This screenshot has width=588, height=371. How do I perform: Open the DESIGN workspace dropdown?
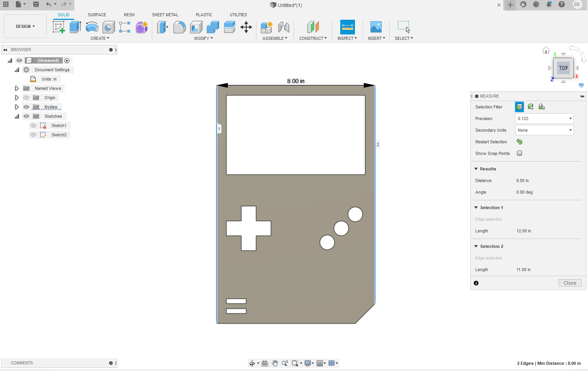tap(25, 26)
